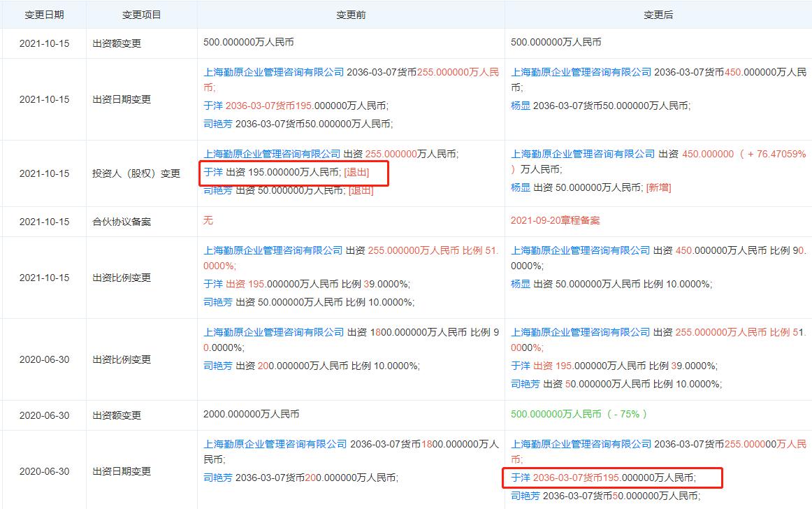
Task: Click 500.000000万人民币 in 2021-10-15 出资额变更 变更前 cell
Action: coord(248,42)
